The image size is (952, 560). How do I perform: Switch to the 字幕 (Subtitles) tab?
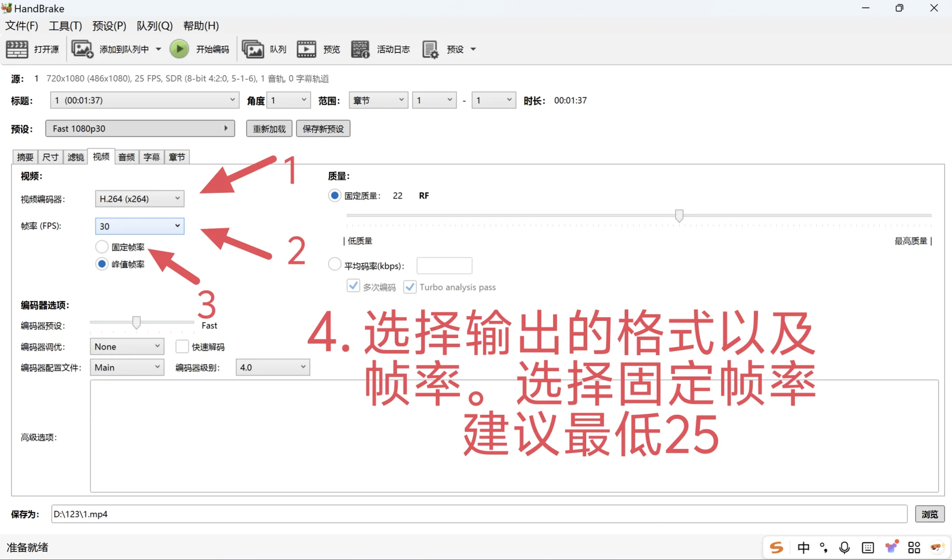[151, 157]
